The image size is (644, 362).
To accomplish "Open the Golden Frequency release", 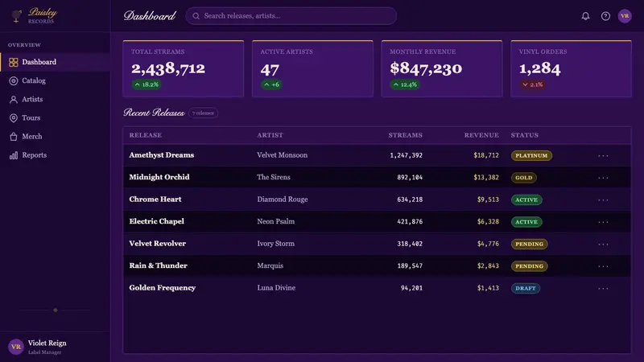I will click(x=163, y=288).
